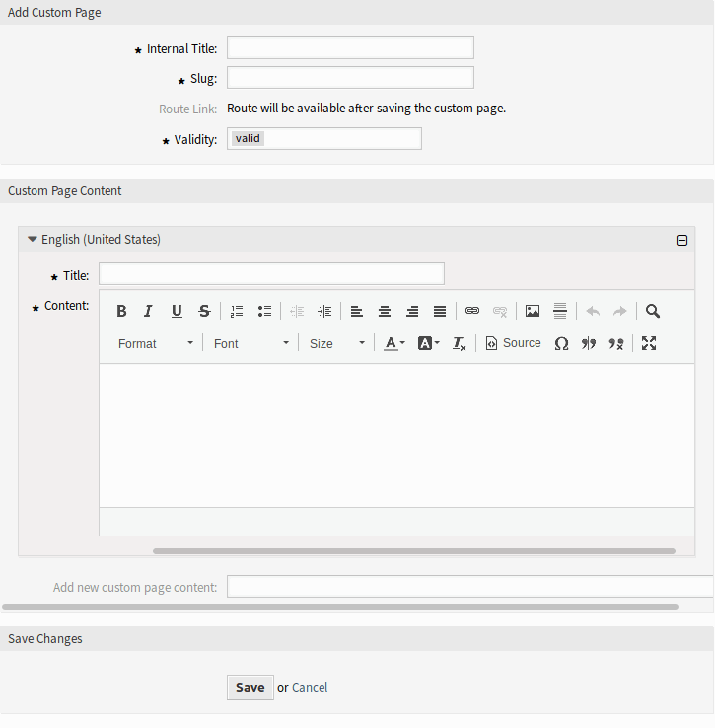The image size is (715, 728).
Task: Open the Font dropdown
Action: click(251, 343)
